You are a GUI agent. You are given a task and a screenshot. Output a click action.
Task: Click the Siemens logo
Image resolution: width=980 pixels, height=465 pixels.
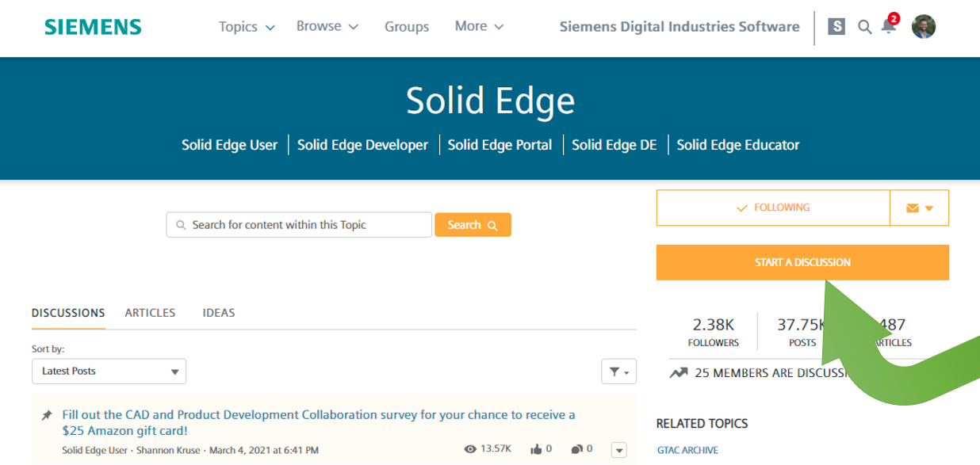pos(92,26)
